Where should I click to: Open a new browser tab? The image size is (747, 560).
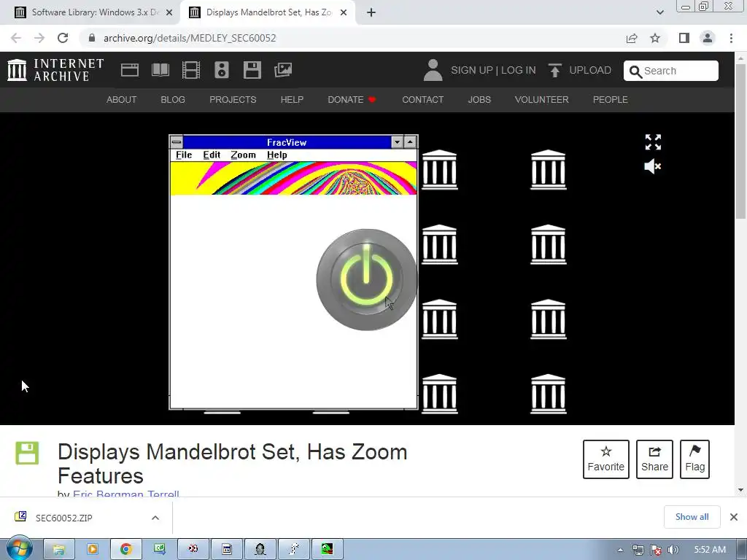click(371, 12)
